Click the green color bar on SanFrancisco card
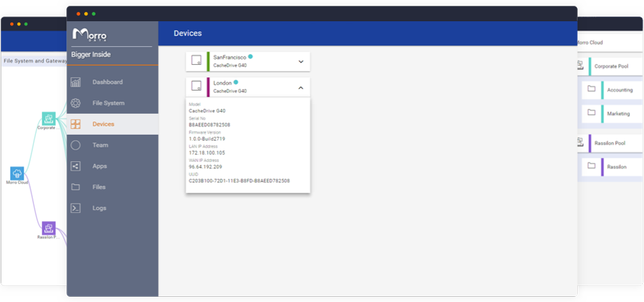Viewport: 644px width, 302px height. (x=208, y=62)
